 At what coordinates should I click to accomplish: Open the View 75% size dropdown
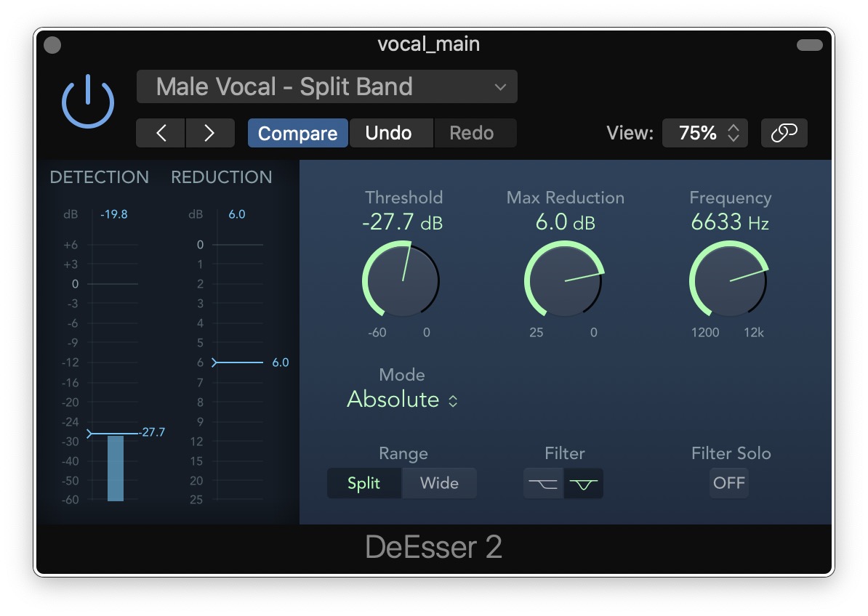point(704,133)
